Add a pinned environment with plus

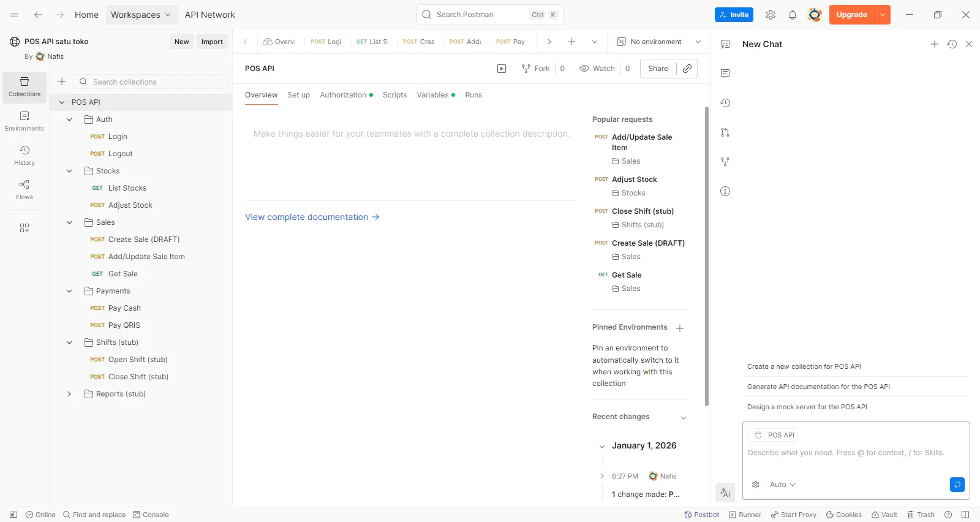[x=680, y=328]
